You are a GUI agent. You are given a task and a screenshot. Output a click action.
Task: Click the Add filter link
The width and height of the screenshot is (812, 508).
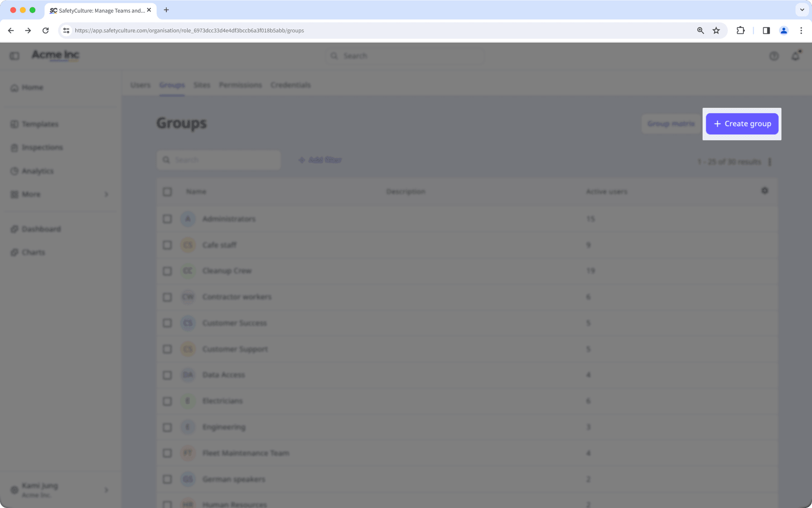click(x=320, y=160)
